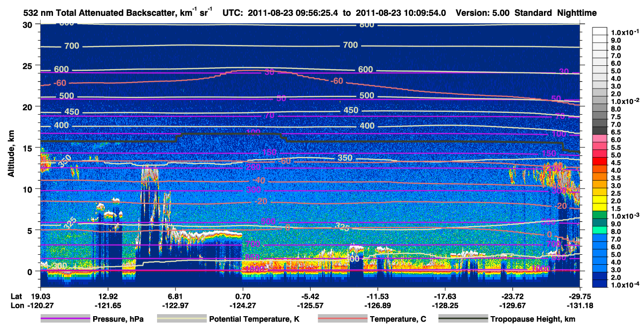
Task: Click the Potential Temperature, K legend line sample
Action: point(182,319)
